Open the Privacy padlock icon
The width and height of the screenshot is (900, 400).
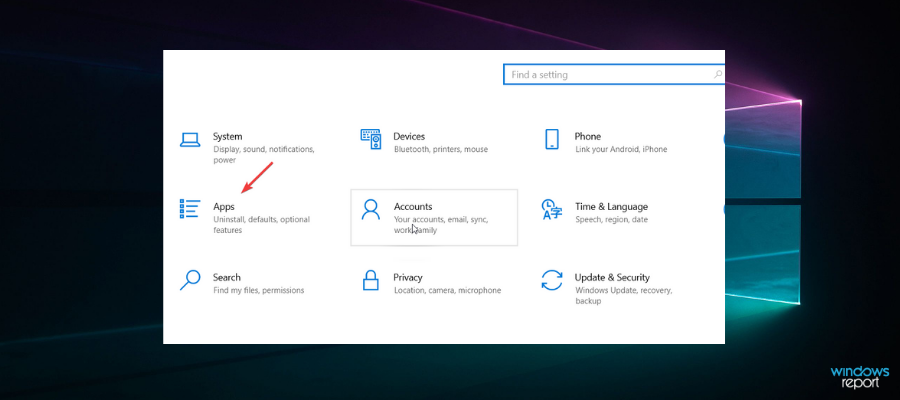point(371,280)
